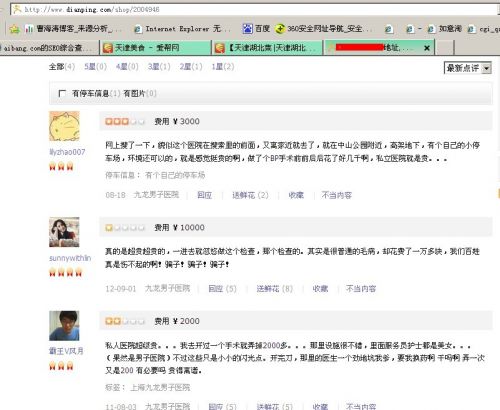Click the 费用 ¥3000 cost text
Viewport: 500px width, 410px height.
pos(177,121)
